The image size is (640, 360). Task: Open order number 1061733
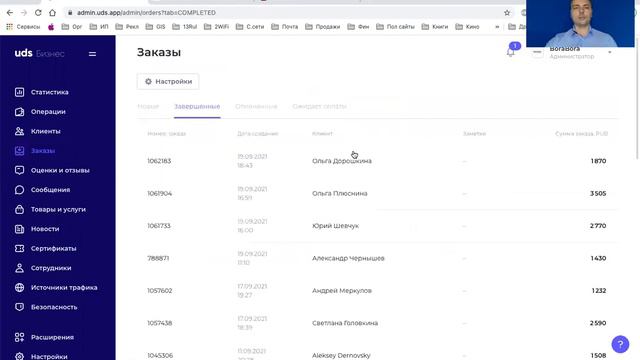[159, 226]
